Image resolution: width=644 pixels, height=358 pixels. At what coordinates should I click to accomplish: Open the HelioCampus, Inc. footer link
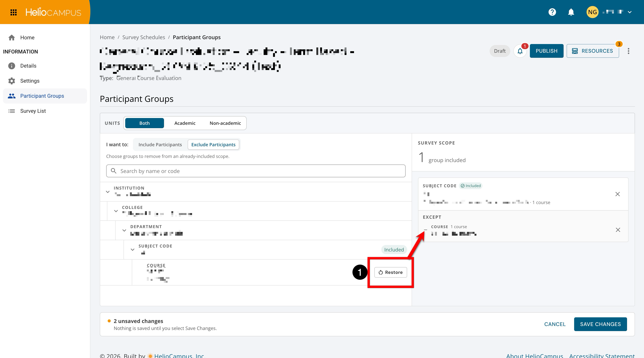pos(179,356)
